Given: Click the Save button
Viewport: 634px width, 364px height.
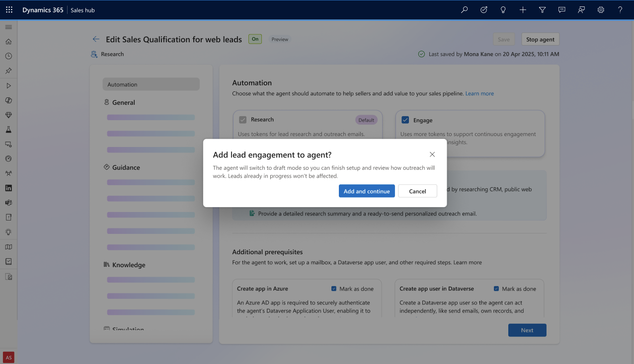Looking at the screenshot, I should [x=504, y=39].
